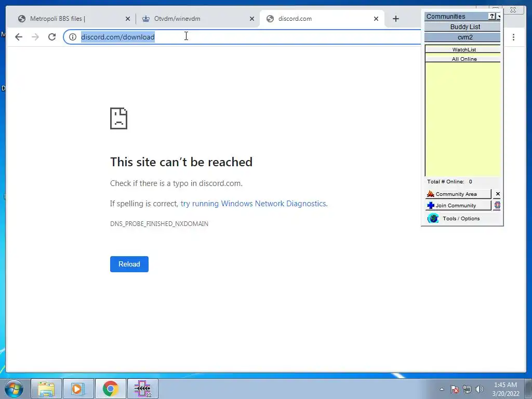Click the Join Community button
532x399 pixels.
458,206
